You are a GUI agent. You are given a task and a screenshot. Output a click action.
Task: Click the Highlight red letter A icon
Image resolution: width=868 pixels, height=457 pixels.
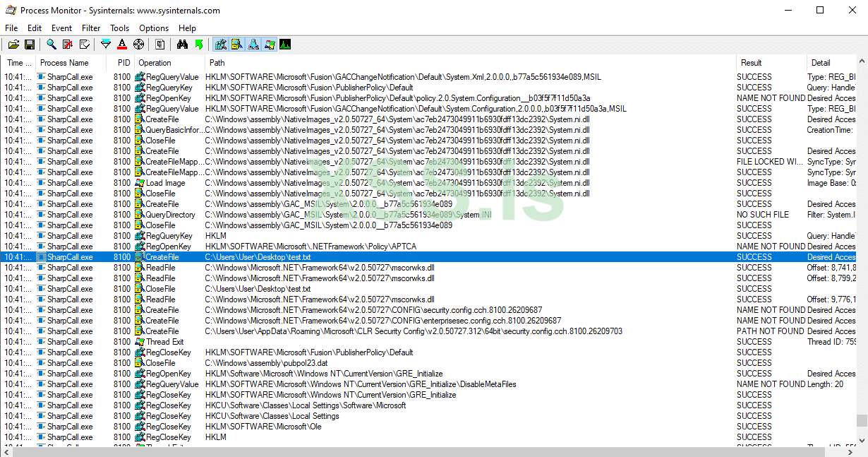click(122, 44)
